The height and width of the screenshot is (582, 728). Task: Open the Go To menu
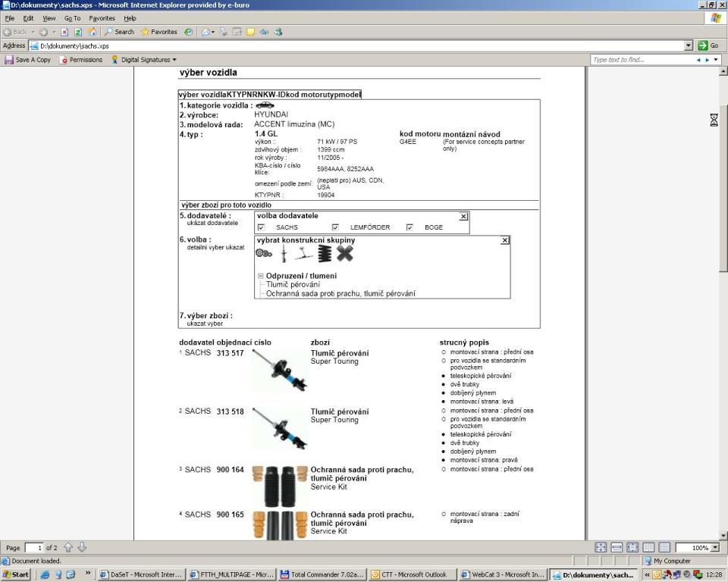[x=72, y=18]
